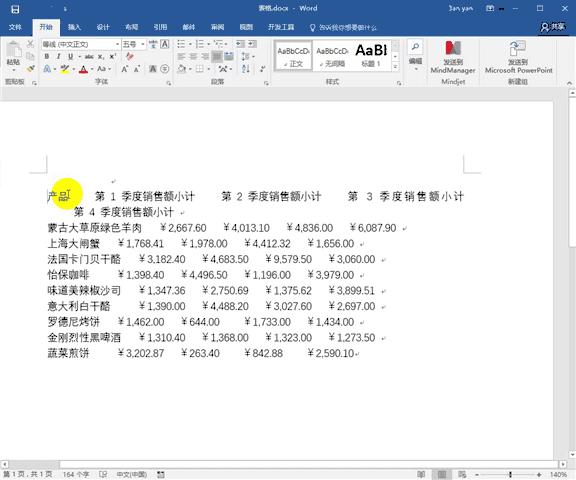
Task: Click the zoom slider handle
Action: pos(510,474)
